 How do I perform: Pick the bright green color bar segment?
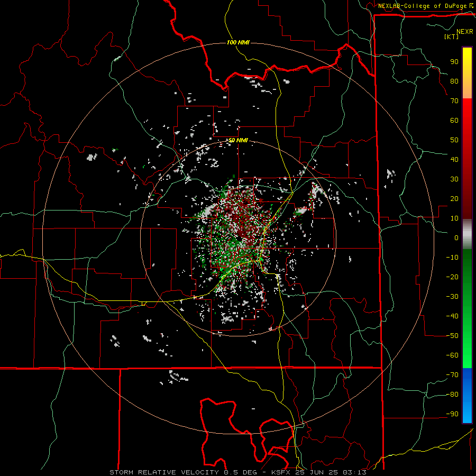pyautogui.click(x=467, y=349)
